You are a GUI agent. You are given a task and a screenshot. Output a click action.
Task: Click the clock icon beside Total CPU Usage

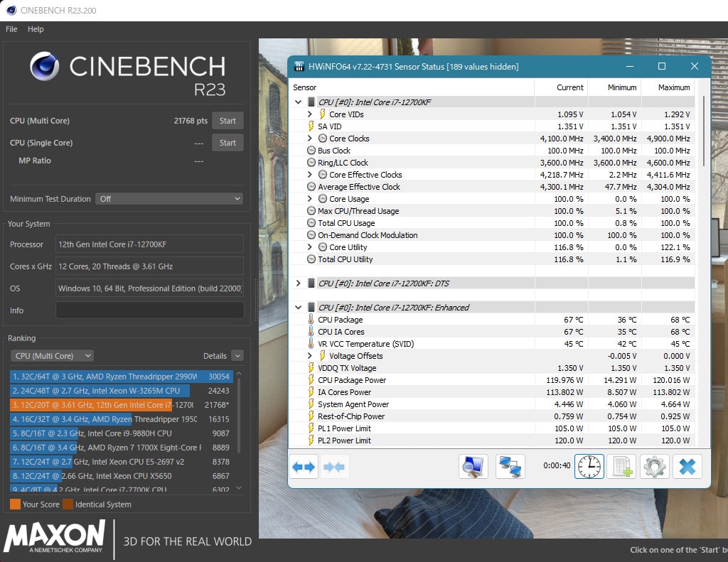[311, 223]
